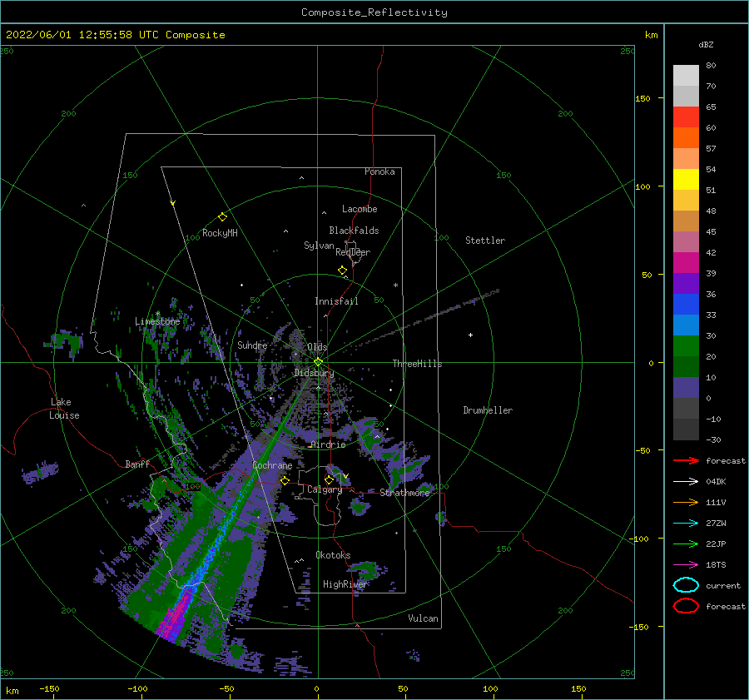Pick the bright yellow 51 dBZ swatch
This screenshot has width=749, height=700.
[686, 179]
